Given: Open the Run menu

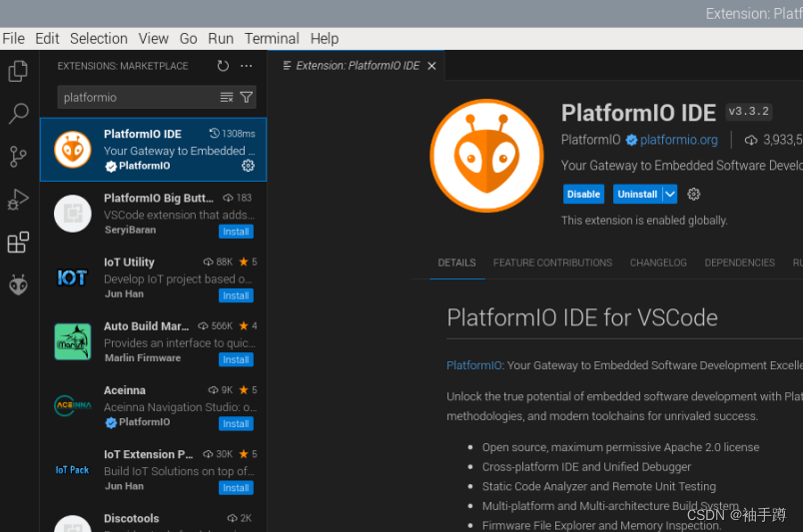Looking at the screenshot, I should 221,38.
